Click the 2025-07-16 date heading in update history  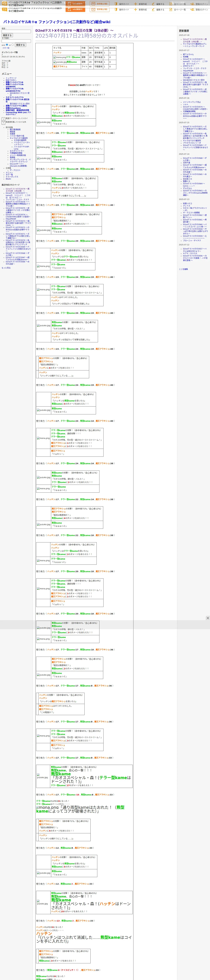[x=184, y=98]
